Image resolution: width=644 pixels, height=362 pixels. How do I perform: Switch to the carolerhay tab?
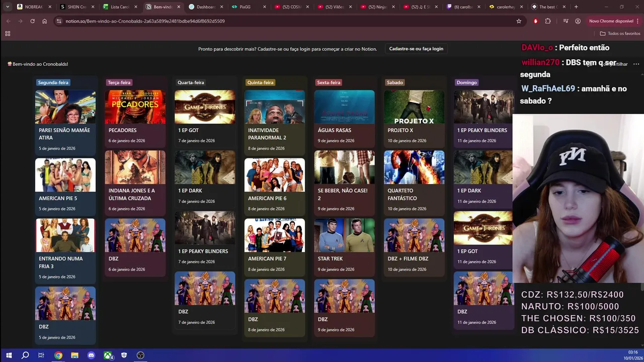[506, 7]
